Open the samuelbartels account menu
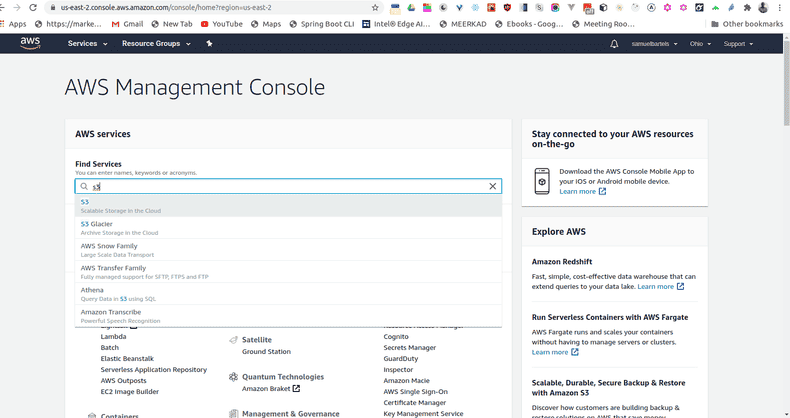 654,44
